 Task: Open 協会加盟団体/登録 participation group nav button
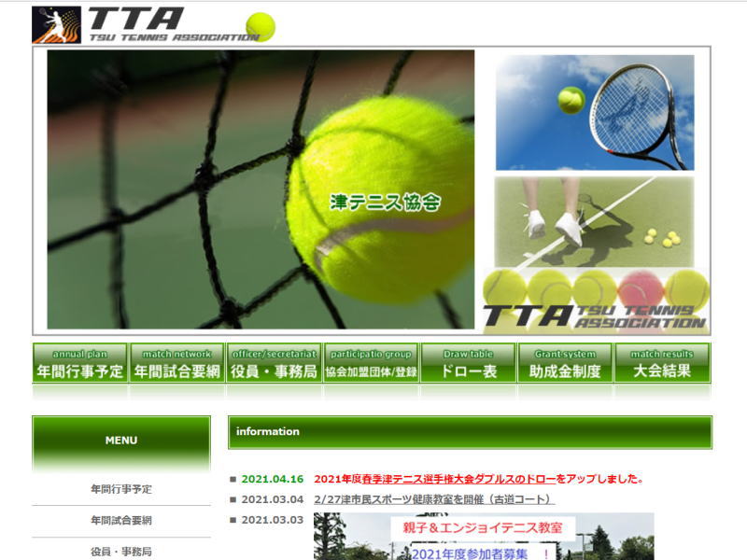(371, 363)
